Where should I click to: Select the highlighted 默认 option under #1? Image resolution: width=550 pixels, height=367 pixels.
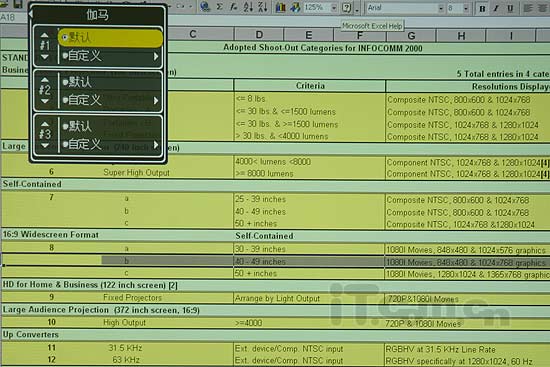110,38
